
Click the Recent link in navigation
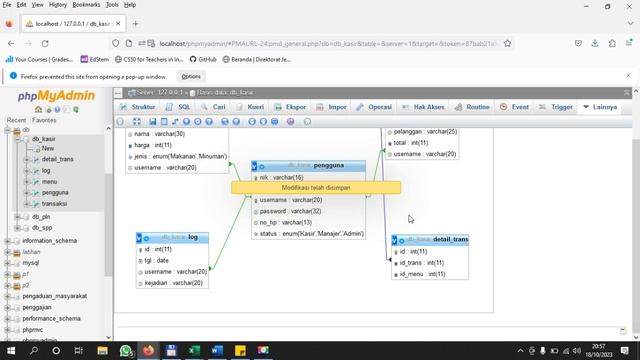16,120
